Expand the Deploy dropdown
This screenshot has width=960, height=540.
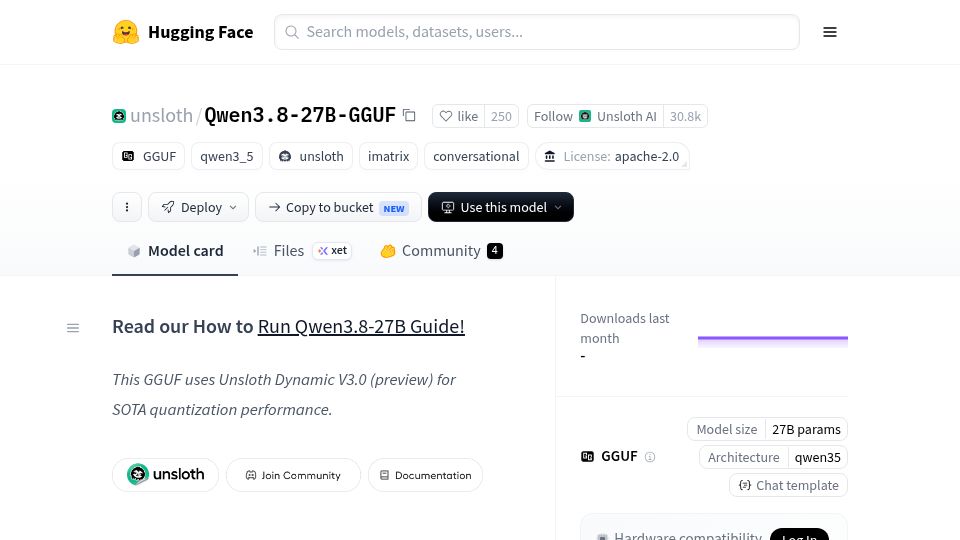(198, 207)
